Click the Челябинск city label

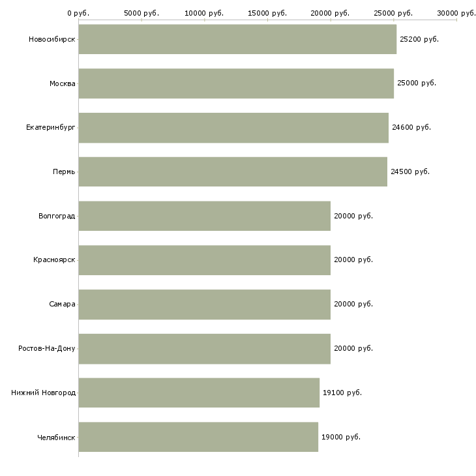tap(56, 437)
